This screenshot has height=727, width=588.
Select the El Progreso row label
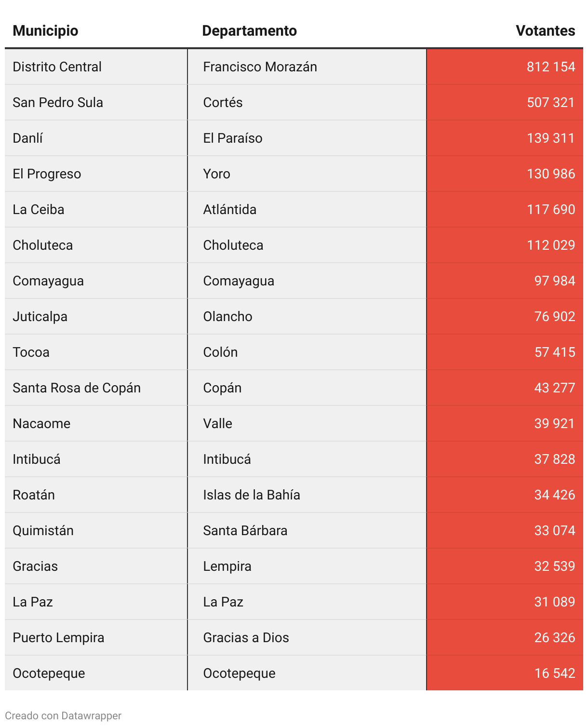click(47, 174)
